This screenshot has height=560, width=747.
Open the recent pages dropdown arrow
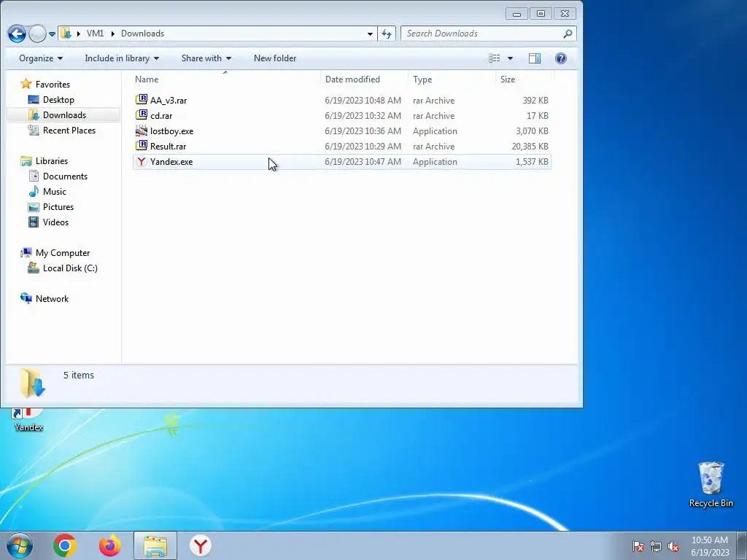52,34
